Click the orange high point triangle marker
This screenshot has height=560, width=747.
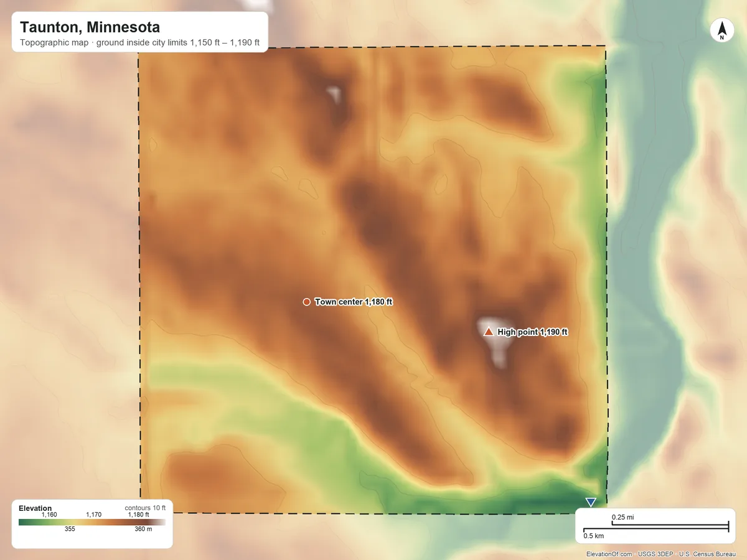point(489,332)
